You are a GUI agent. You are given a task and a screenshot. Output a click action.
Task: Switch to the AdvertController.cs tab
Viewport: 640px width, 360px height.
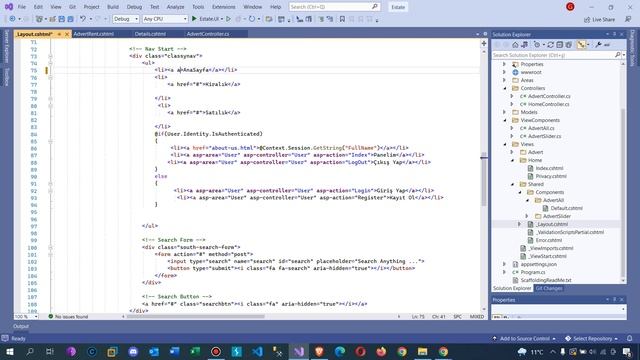coord(208,34)
